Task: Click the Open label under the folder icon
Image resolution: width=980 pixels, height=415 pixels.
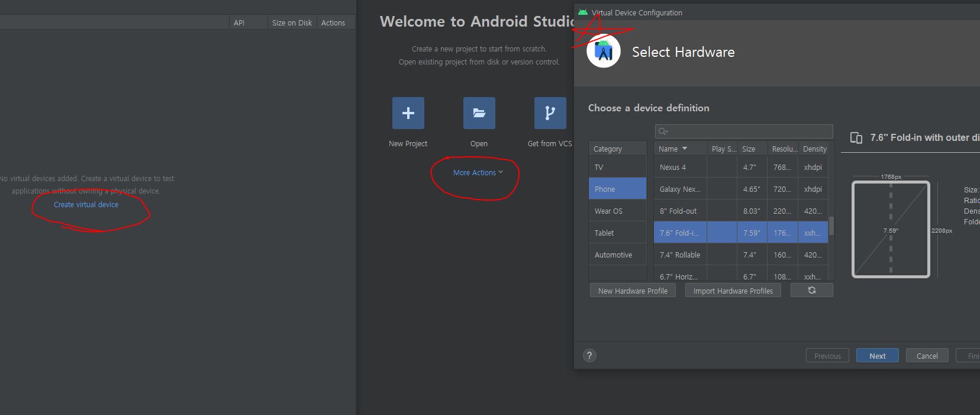Action: coord(479,143)
